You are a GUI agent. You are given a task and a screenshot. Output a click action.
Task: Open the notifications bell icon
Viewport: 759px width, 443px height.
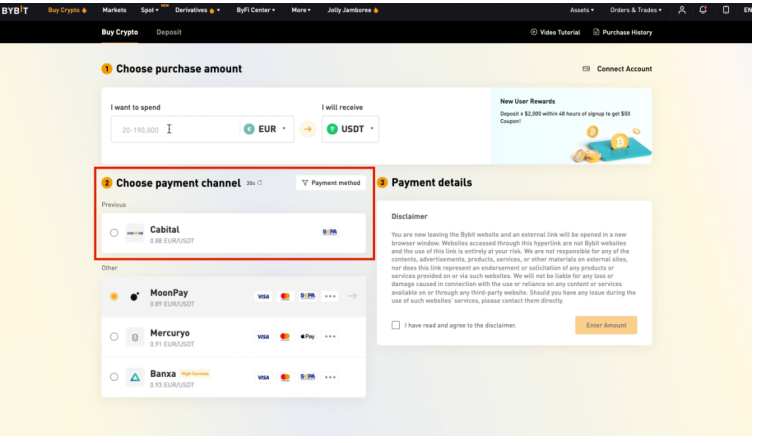pos(703,10)
